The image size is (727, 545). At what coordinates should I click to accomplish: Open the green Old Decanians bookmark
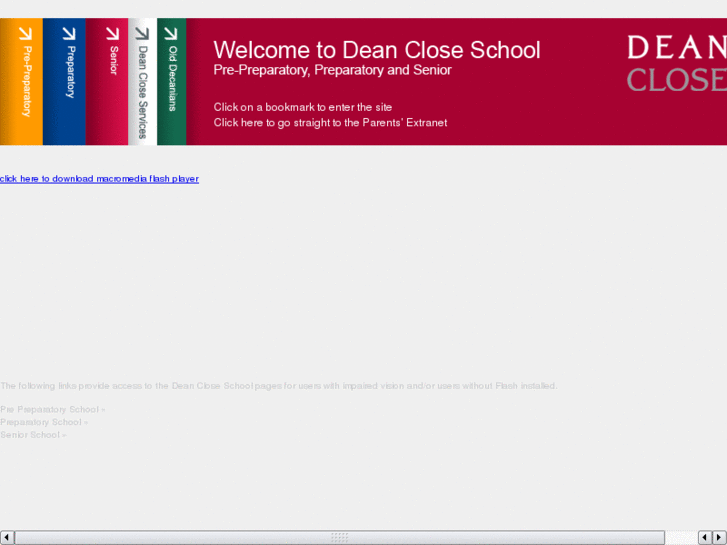point(172,82)
